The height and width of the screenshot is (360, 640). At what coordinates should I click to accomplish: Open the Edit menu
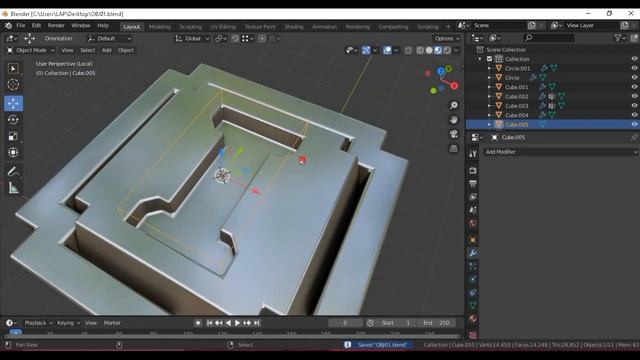click(36, 25)
